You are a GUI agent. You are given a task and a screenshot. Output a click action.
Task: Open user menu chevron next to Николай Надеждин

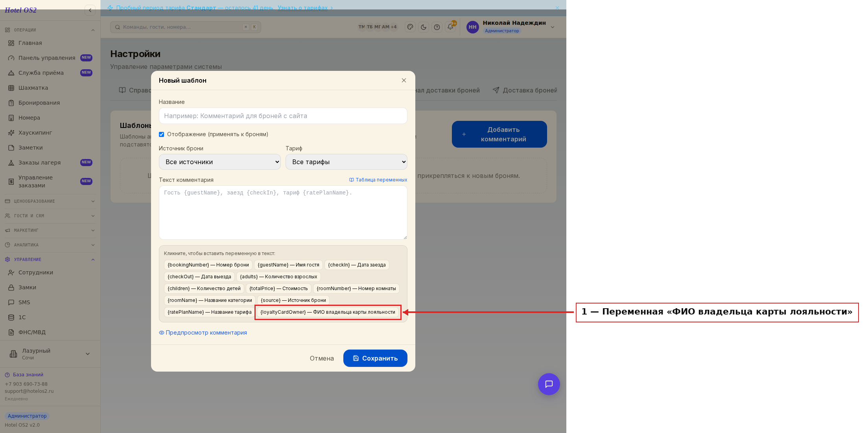point(553,27)
